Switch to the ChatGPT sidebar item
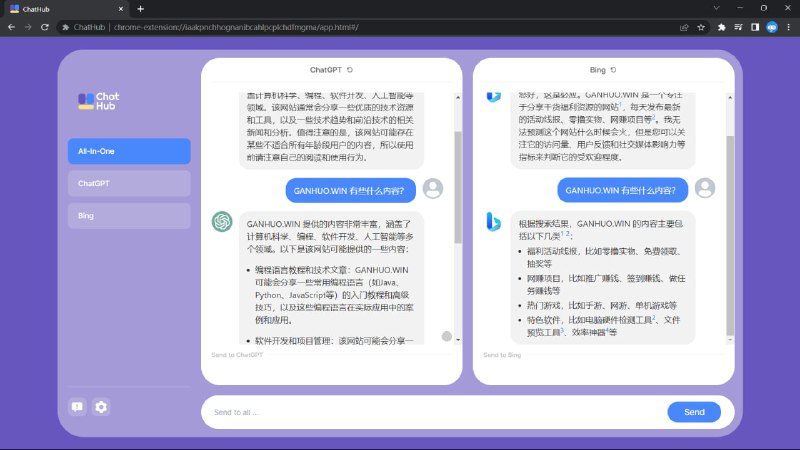The width and height of the screenshot is (800, 450). 129,183
